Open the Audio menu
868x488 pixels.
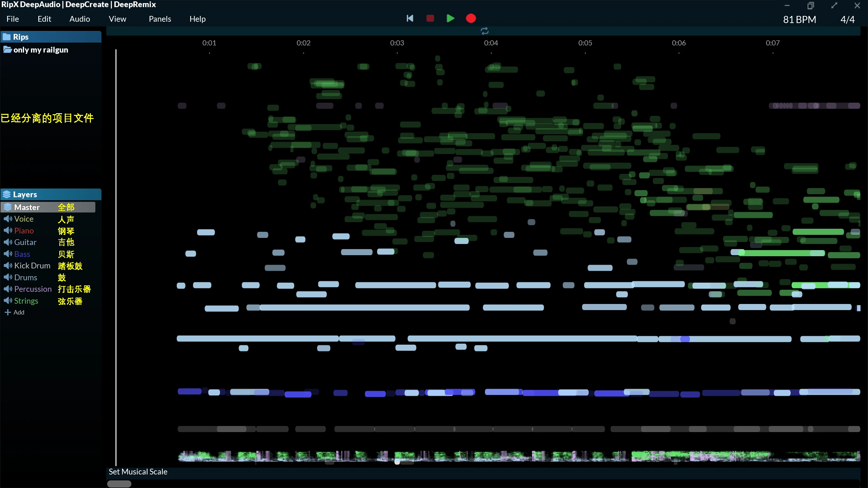(79, 19)
